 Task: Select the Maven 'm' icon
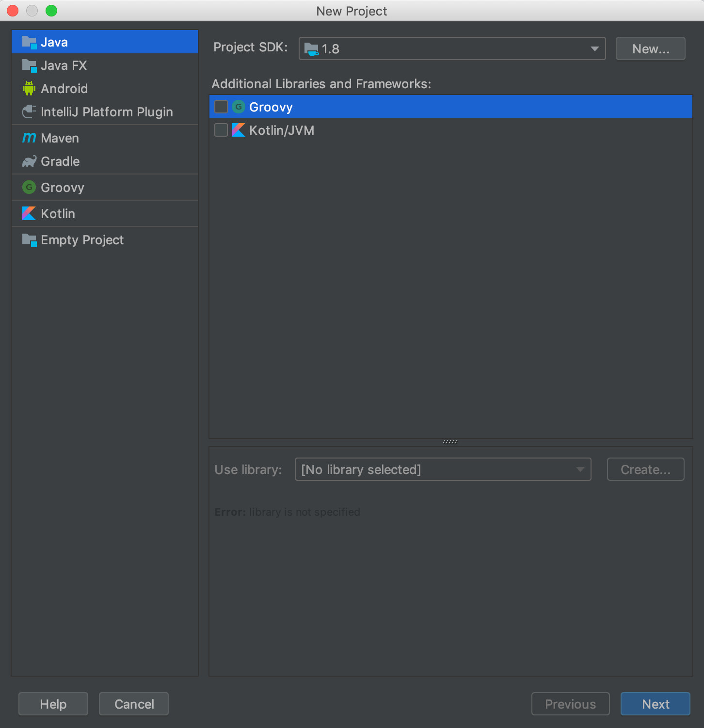pyautogui.click(x=29, y=138)
